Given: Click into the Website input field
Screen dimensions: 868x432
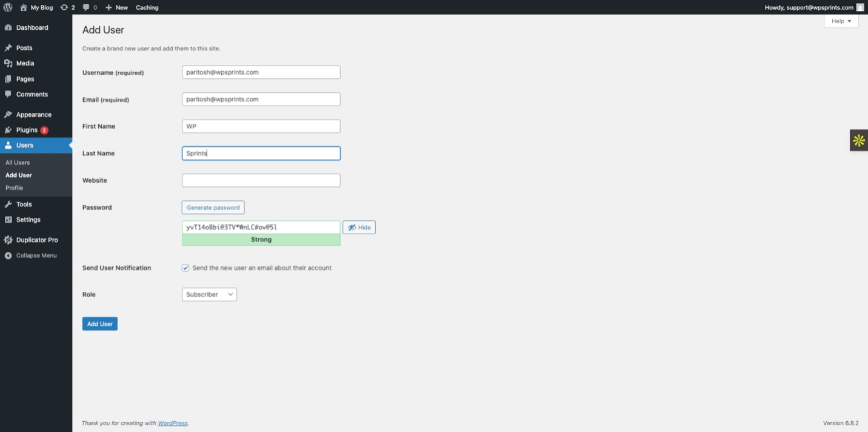Looking at the screenshot, I should pyautogui.click(x=261, y=180).
